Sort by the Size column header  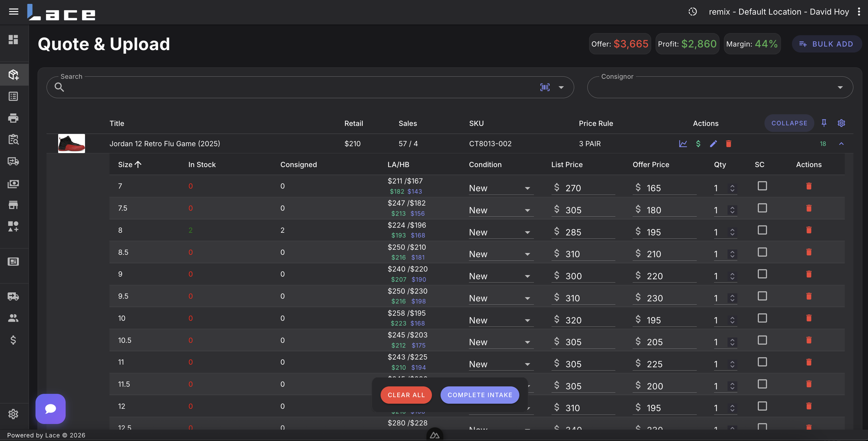tap(130, 164)
